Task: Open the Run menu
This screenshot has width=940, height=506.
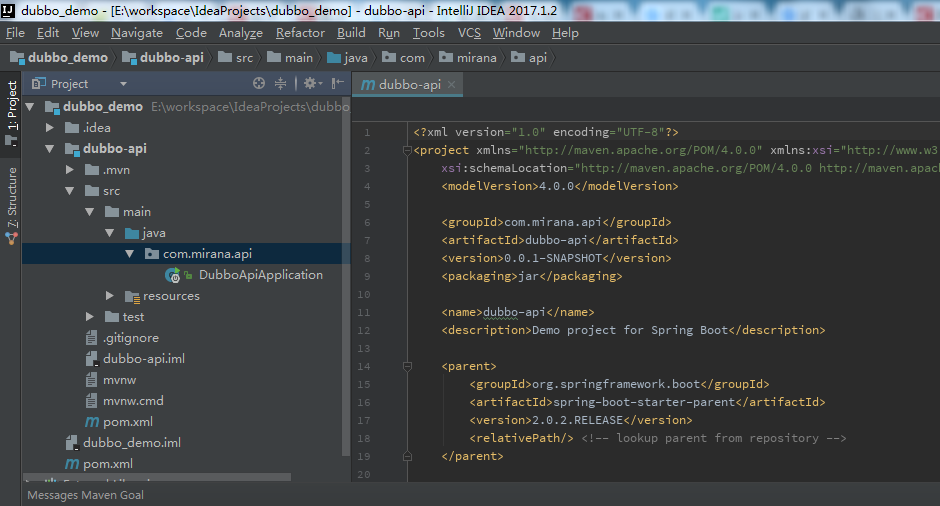Action: pyautogui.click(x=388, y=33)
